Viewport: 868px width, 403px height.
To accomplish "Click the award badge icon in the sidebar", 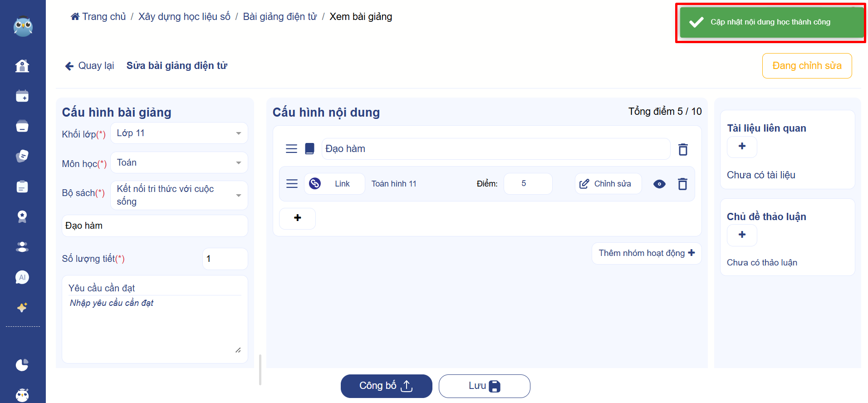I will 22,216.
